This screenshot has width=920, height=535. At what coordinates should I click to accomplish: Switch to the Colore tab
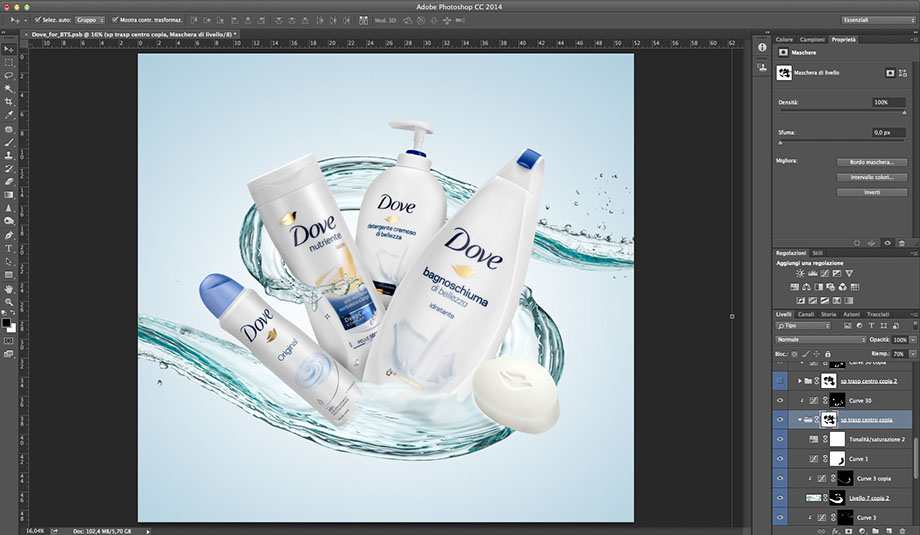coord(784,39)
